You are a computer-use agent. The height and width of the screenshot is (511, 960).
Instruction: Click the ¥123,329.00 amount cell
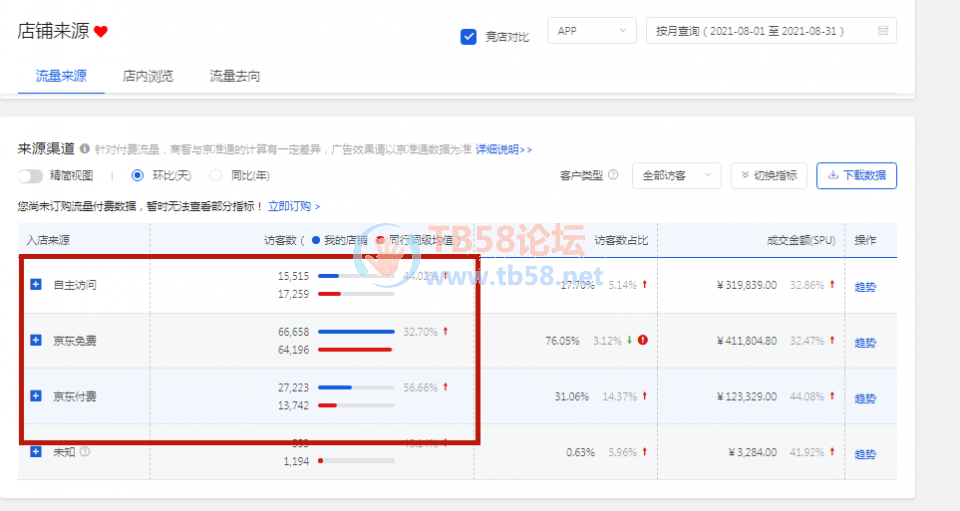[x=747, y=396]
